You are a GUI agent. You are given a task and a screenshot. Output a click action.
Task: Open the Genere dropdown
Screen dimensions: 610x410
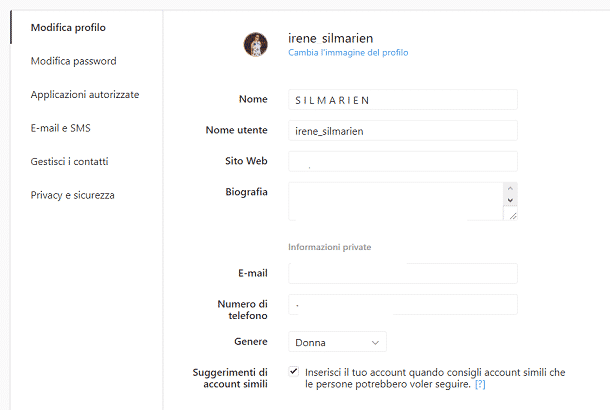tap(337, 342)
